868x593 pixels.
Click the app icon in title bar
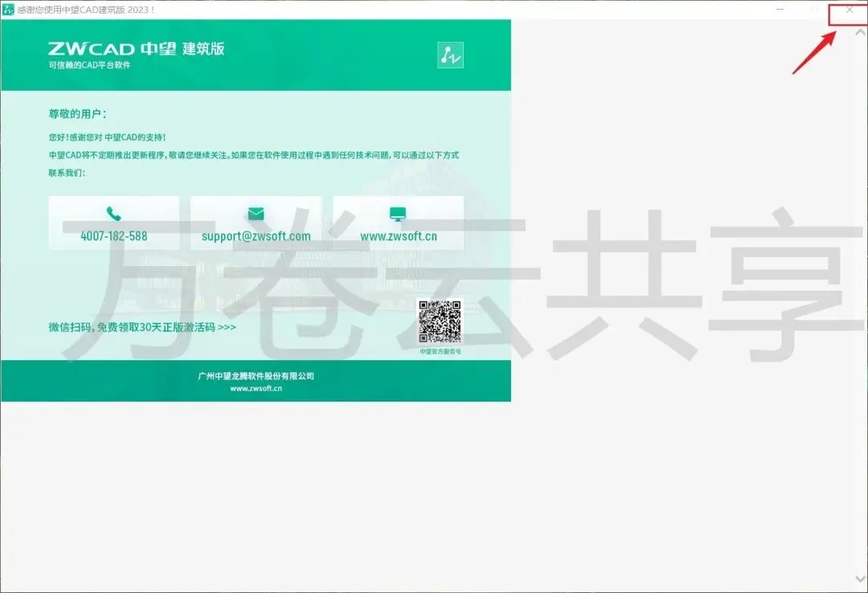pyautogui.click(x=8, y=10)
